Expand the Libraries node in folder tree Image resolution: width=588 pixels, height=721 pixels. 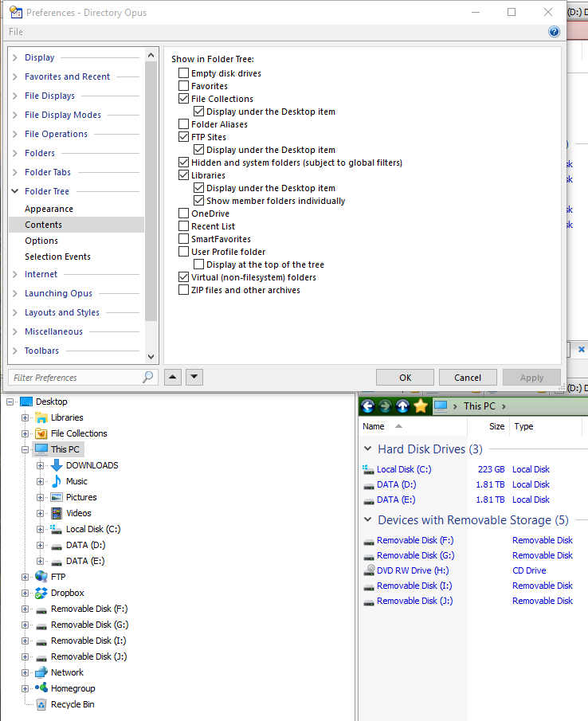[x=25, y=417]
